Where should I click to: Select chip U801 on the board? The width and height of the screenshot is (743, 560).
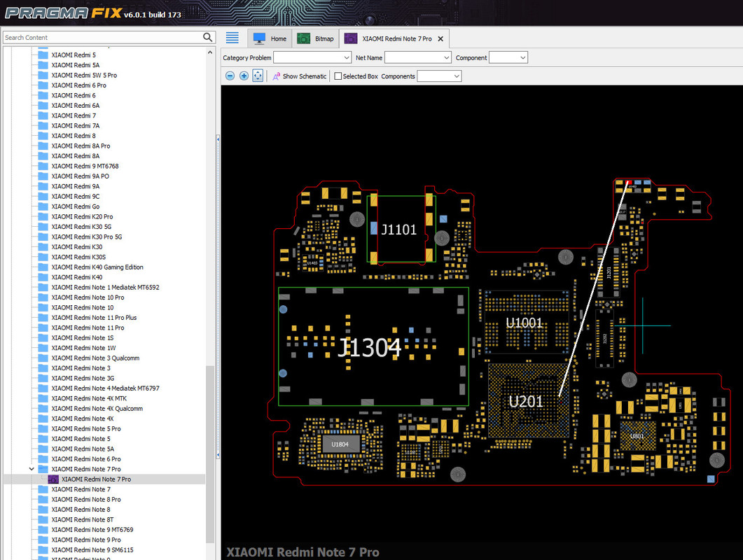[x=637, y=436]
